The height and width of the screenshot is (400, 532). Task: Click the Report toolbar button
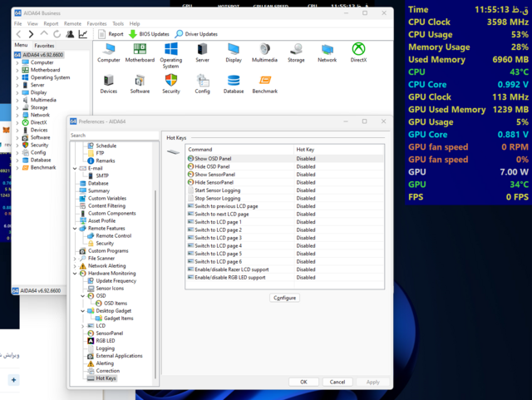pos(111,34)
